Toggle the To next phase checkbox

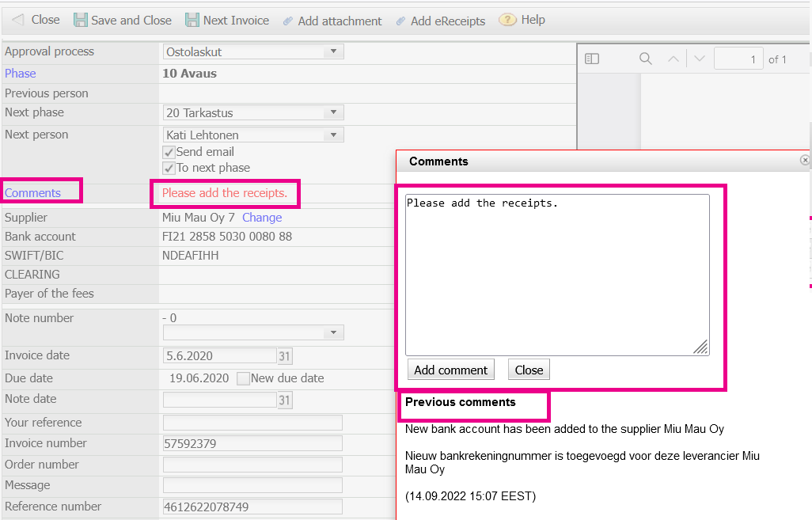[x=169, y=169]
